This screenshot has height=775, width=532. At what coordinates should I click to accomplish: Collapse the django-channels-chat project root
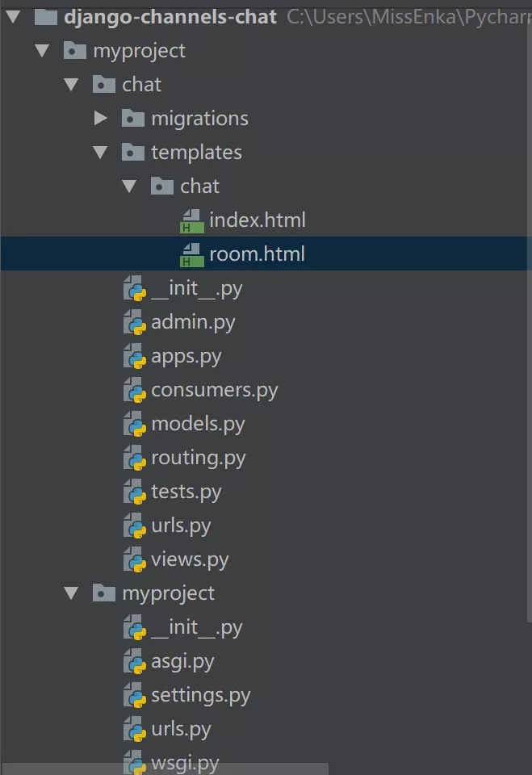tap(13, 16)
